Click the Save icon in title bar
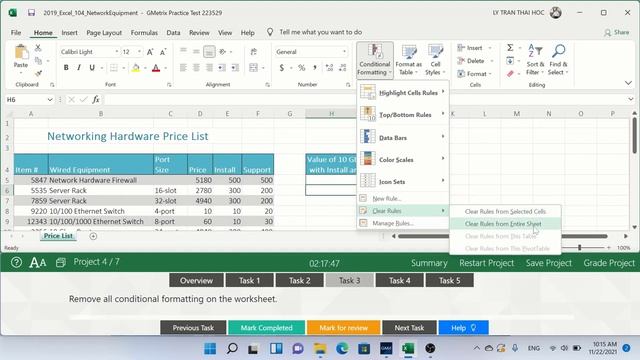640x360 pixels. [31, 13]
